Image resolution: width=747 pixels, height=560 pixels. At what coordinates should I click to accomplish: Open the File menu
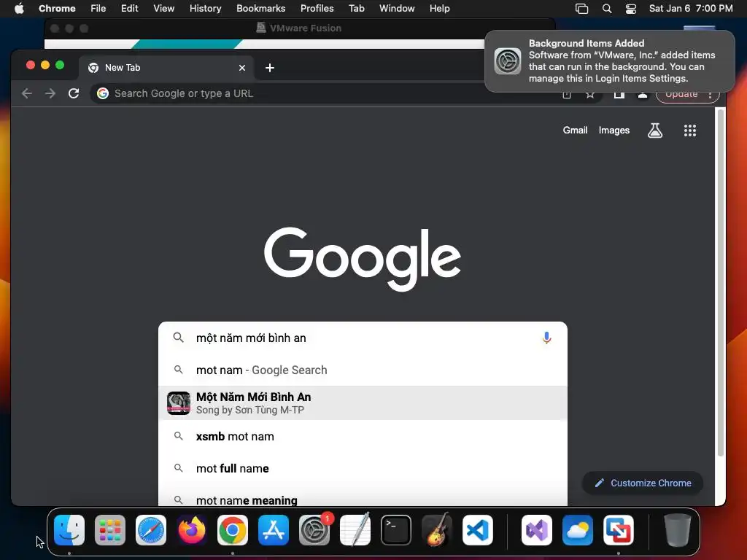[x=98, y=8]
